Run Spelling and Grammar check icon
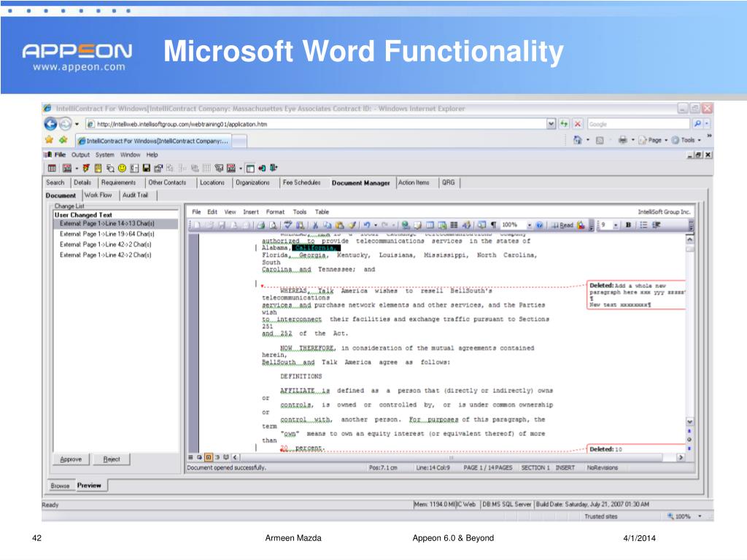This screenshot has width=747, height=560. [x=287, y=225]
